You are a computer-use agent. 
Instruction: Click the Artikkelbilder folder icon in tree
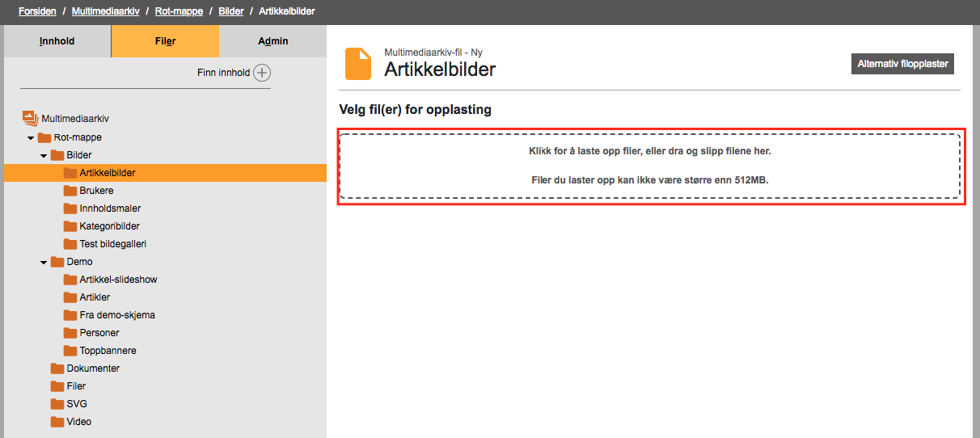click(70, 173)
